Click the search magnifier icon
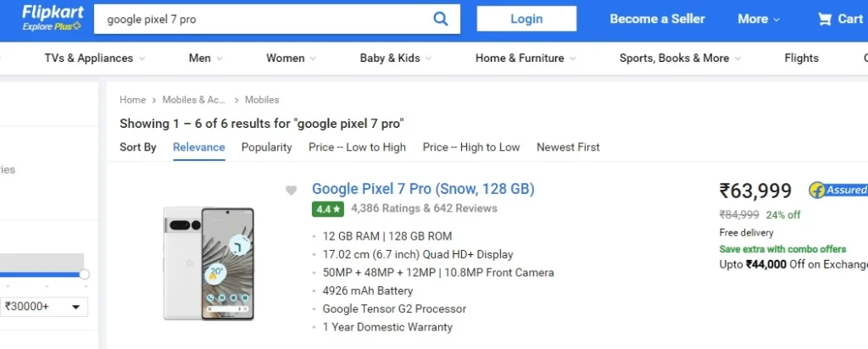This screenshot has width=868, height=349. point(440,19)
